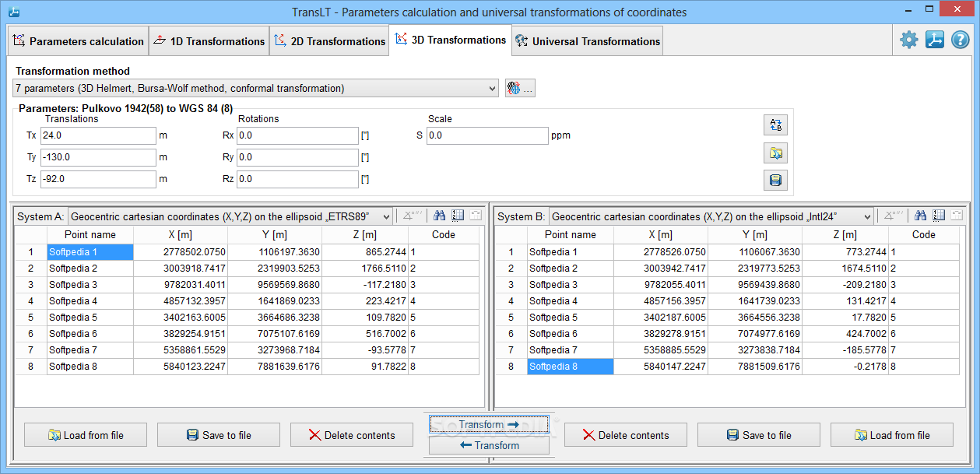
Task: Click the Scale S input field
Action: click(487, 135)
